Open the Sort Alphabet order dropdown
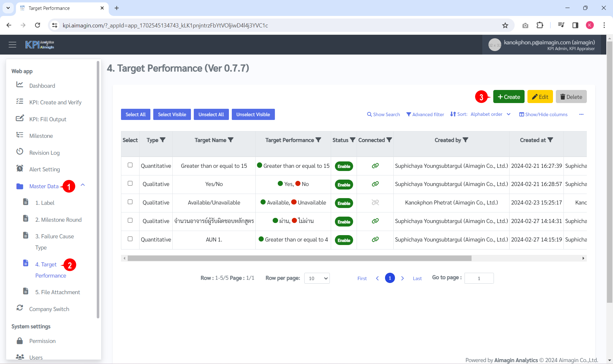 coord(508,114)
